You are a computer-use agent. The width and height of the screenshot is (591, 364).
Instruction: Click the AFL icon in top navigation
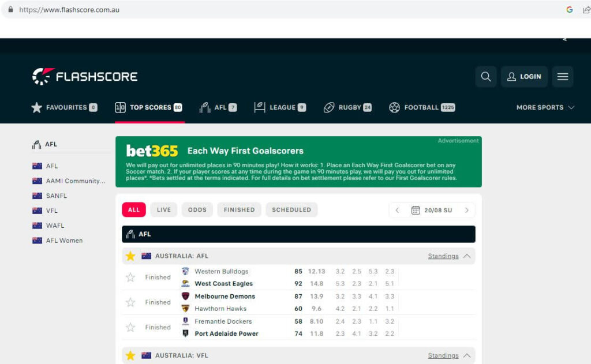coord(204,107)
